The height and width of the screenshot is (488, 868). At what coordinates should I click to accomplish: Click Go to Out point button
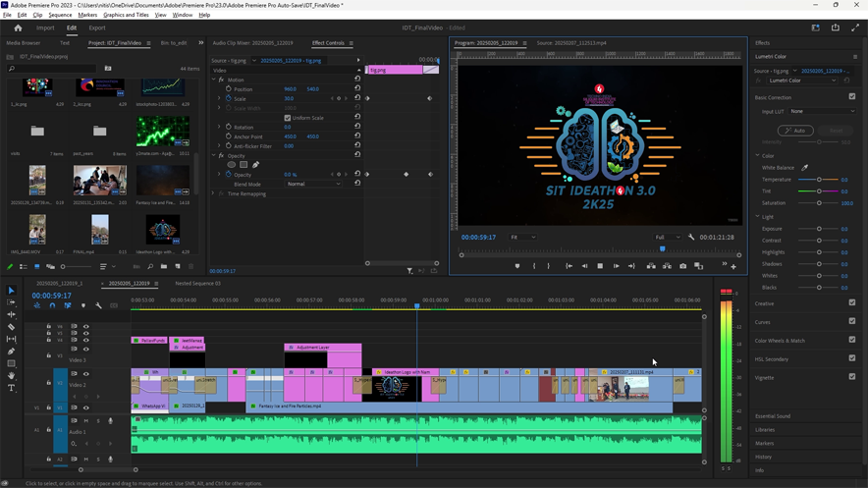[x=631, y=266]
